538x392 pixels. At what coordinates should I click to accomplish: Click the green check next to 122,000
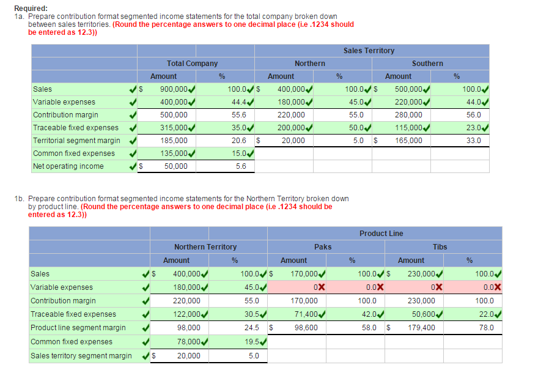[x=204, y=314]
